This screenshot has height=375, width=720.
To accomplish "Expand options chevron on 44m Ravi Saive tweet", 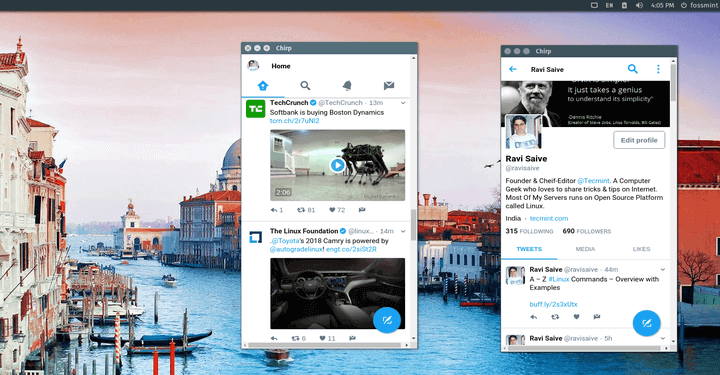I will pos(663,269).
